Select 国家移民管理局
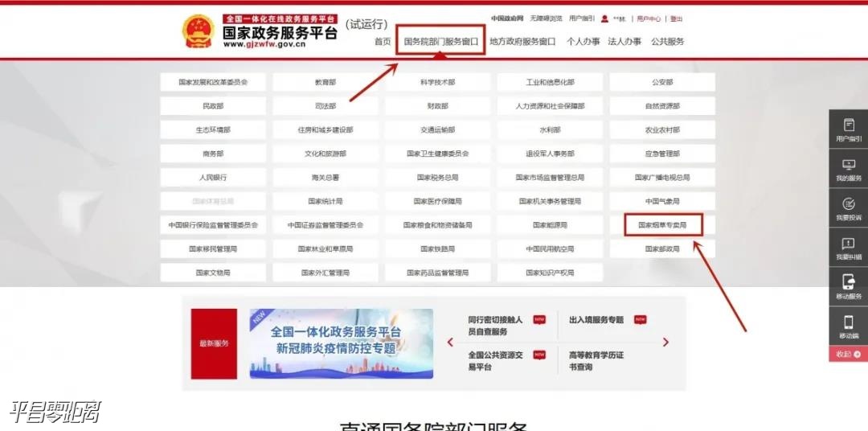868x431 pixels. 213,248
